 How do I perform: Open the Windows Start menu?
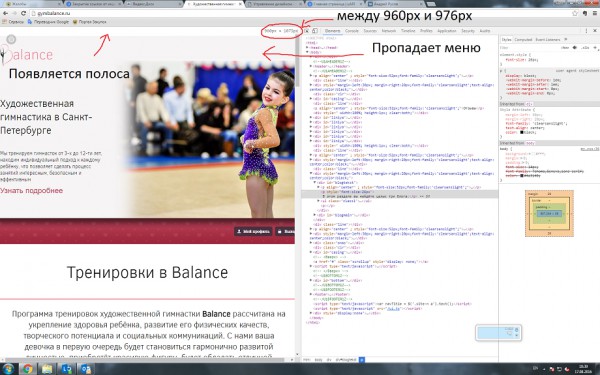(x=8, y=369)
